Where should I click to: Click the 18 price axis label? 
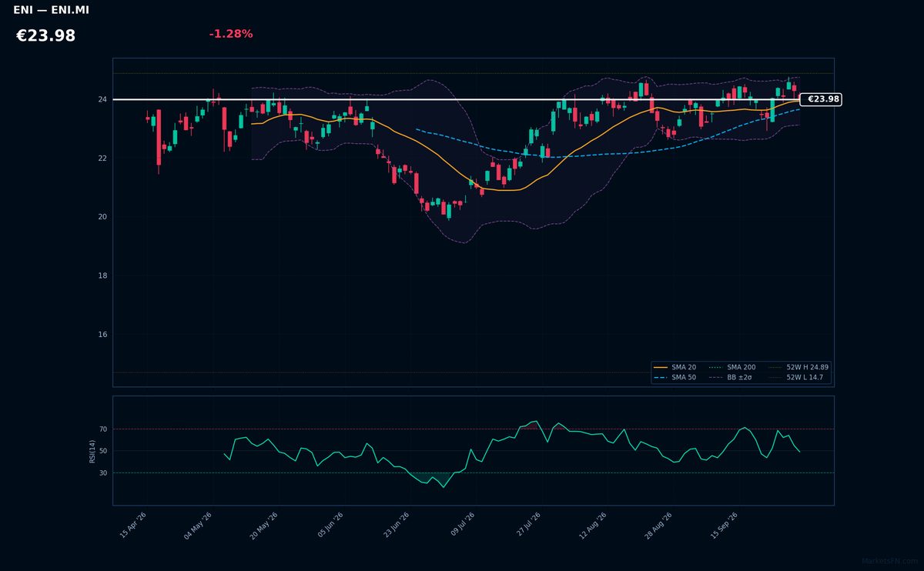pos(102,275)
